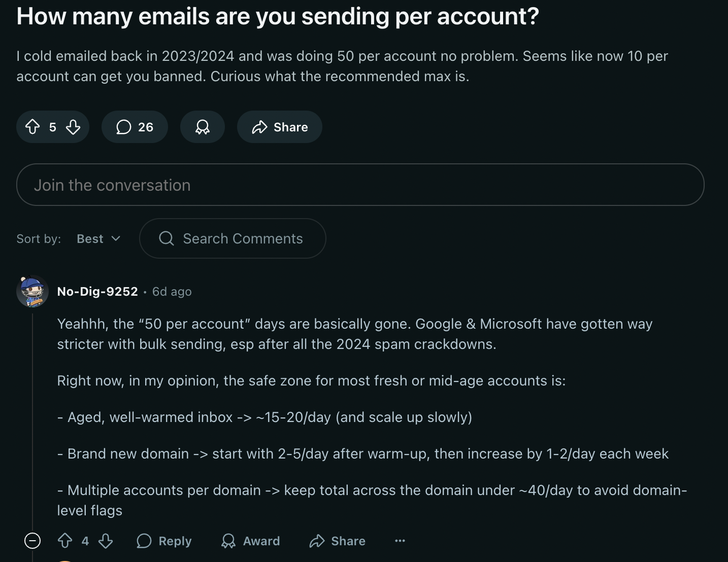
Task: Collapse the comment thread
Action: point(32,541)
